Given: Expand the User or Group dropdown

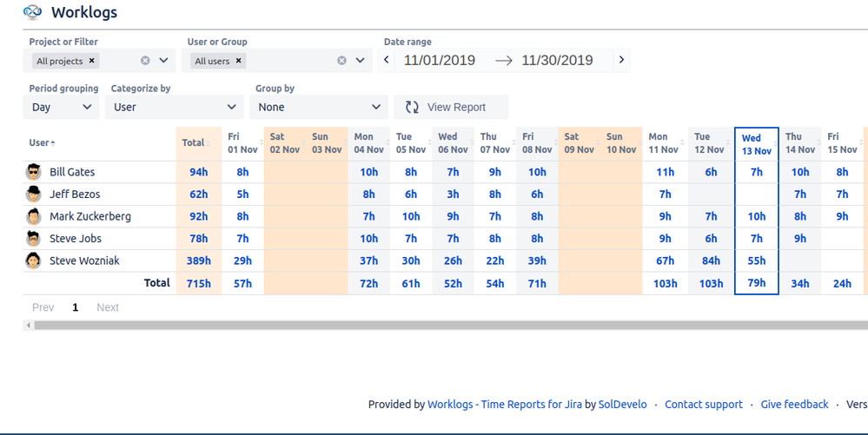Looking at the screenshot, I should [x=361, y=60].
